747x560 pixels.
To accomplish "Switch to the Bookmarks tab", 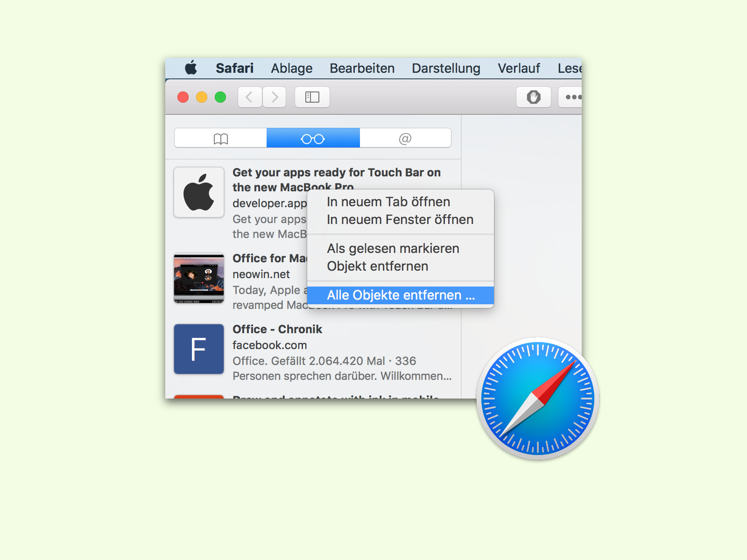I will coord(220,138).
